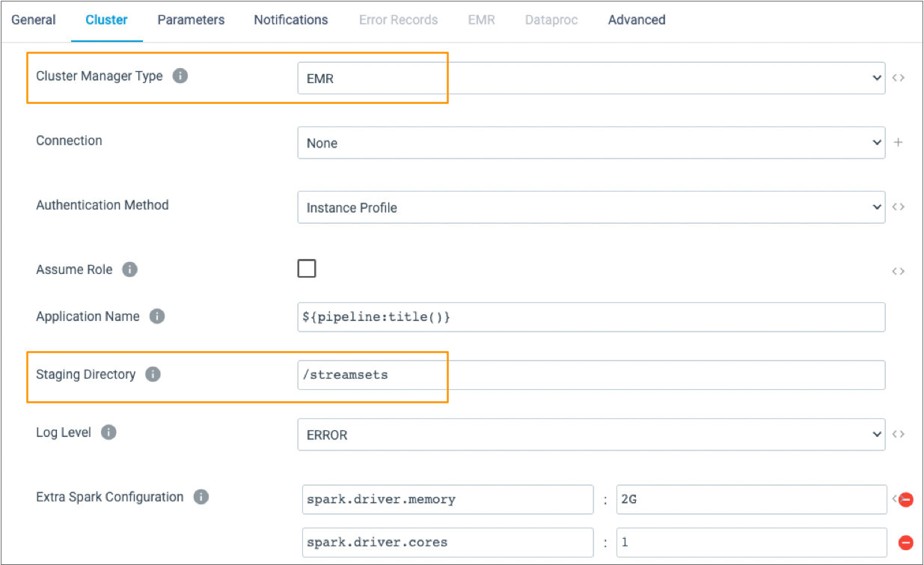Open the Cluster Manager Type dropdown

[877, 77]
